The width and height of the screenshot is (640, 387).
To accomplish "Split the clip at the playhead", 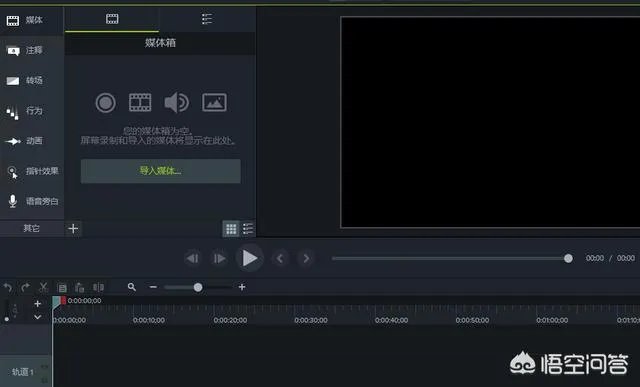I will coord(98,287).
